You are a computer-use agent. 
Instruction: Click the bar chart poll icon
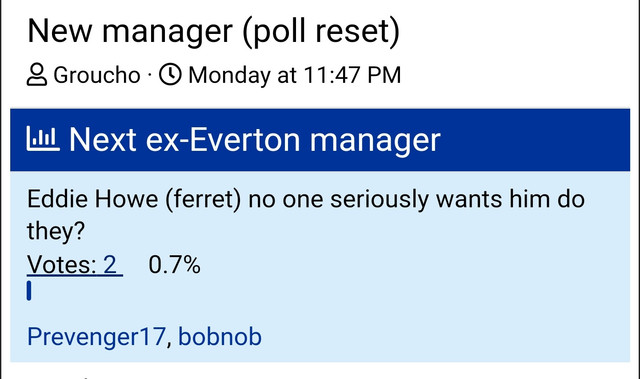(x=43, y=139)
